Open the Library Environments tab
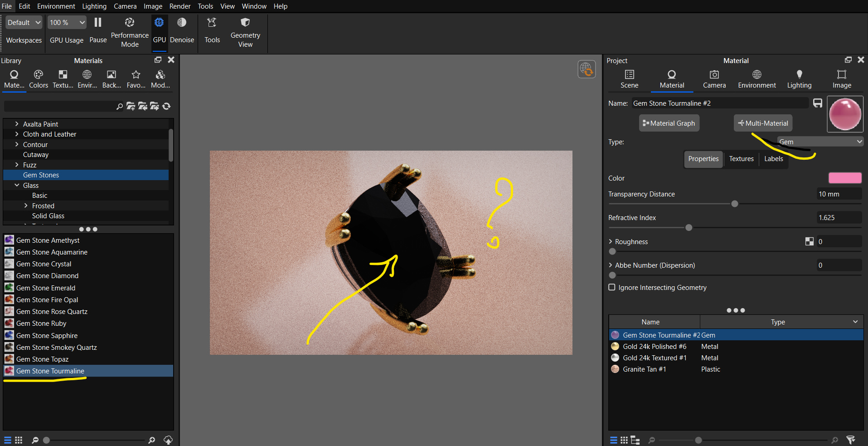The image size is (868, 446). pos(87,79)
